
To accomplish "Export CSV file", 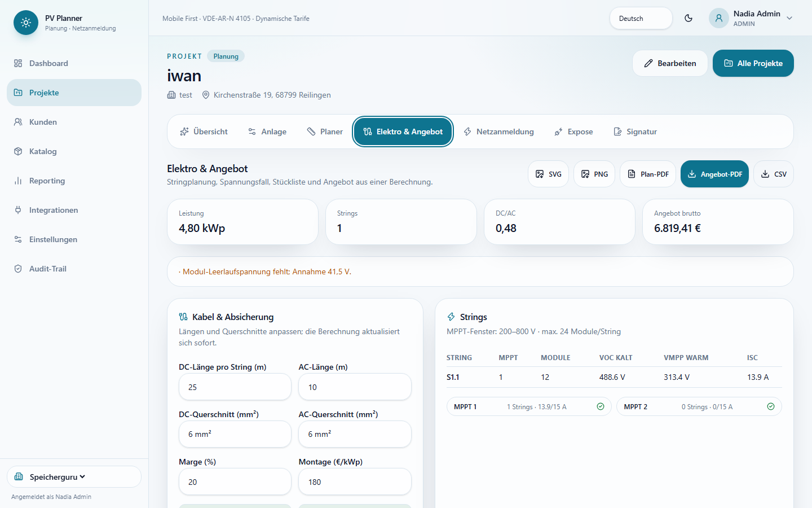I will [774, 174].
